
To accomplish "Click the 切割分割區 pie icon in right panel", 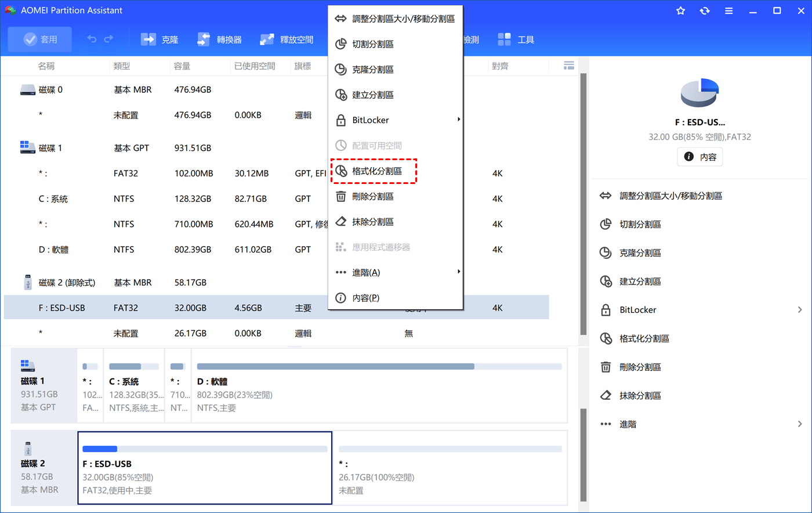I will click(x=606, y=224).
